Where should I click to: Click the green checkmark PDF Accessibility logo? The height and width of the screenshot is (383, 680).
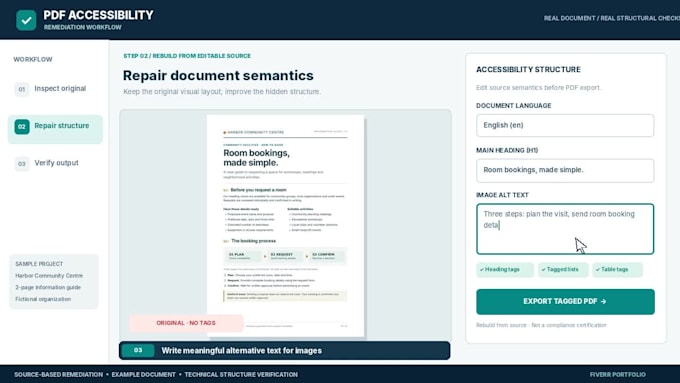pyautogui.click(x=26, y=20)
